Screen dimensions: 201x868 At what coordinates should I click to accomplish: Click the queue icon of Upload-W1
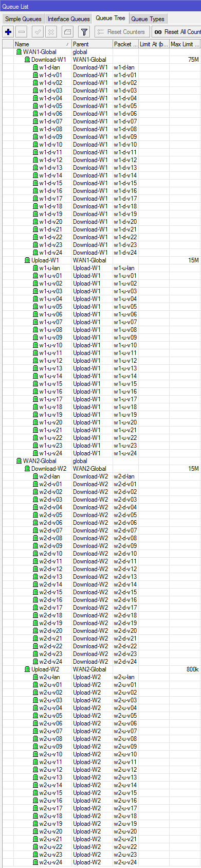pos(27,260)
